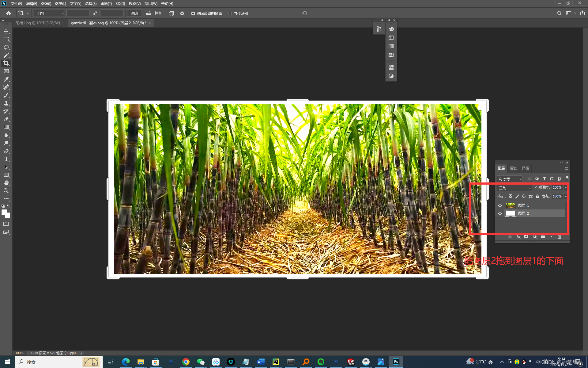
Task: Open the 正常 blend mode dropdown
Action: click(x=514, y=188)
